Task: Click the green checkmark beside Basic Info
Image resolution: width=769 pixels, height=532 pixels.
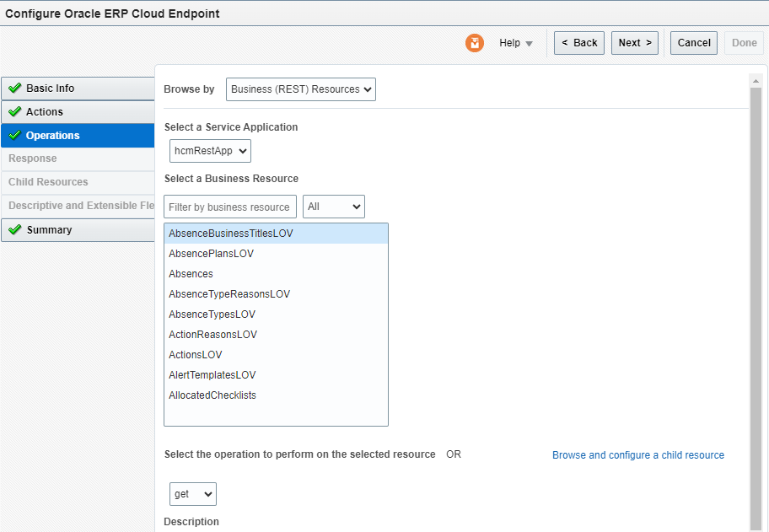Action: 14,88
